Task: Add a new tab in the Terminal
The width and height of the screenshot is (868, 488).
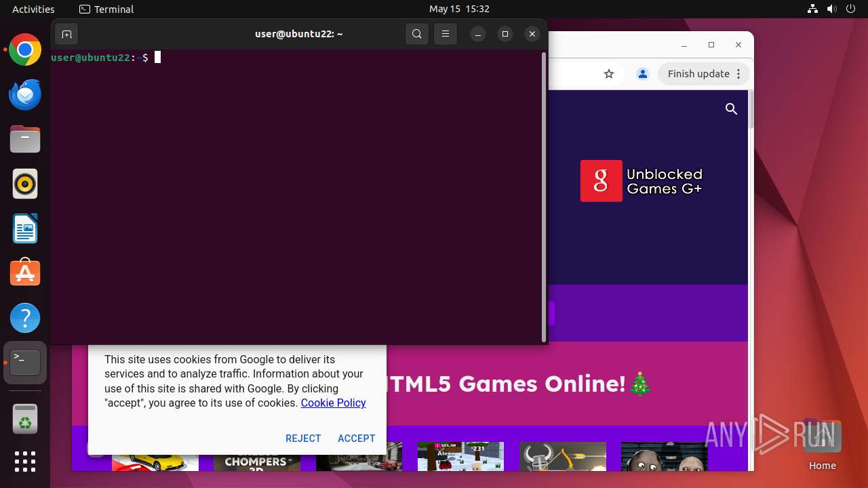Action: tap(66, 34)
